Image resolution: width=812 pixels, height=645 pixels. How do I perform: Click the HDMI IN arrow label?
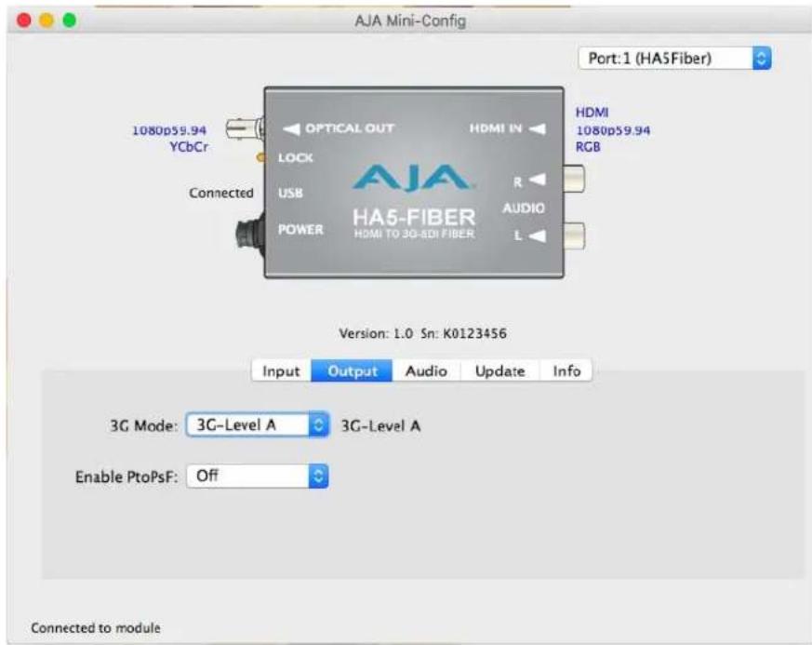click(x=508, y=128)
